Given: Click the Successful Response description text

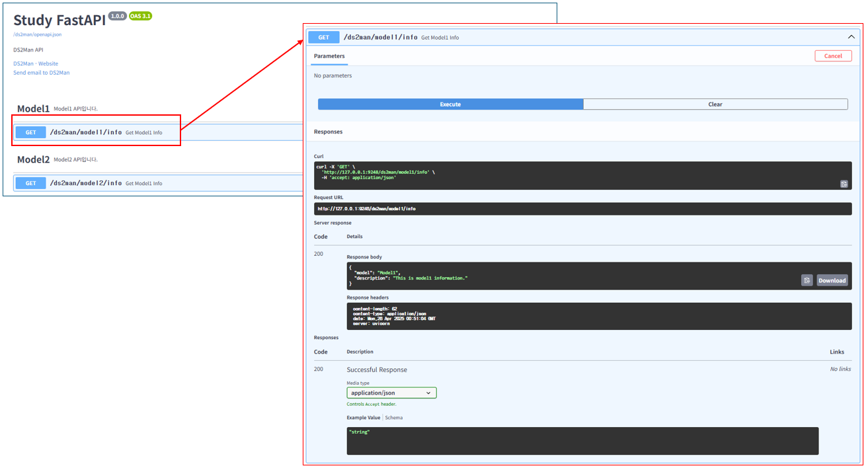Looking at the screenshot, I should click(x=377, y=370).
